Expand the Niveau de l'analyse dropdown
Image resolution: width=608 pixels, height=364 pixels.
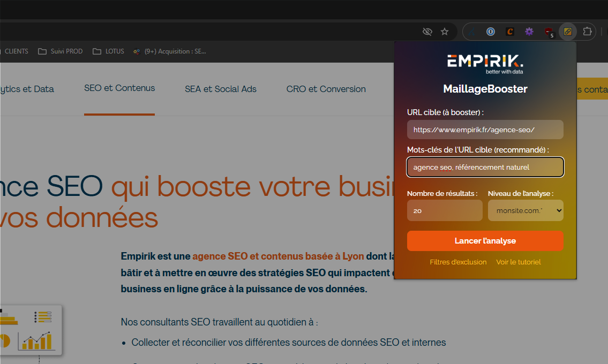pyautogui.click(x=526, y=210)
